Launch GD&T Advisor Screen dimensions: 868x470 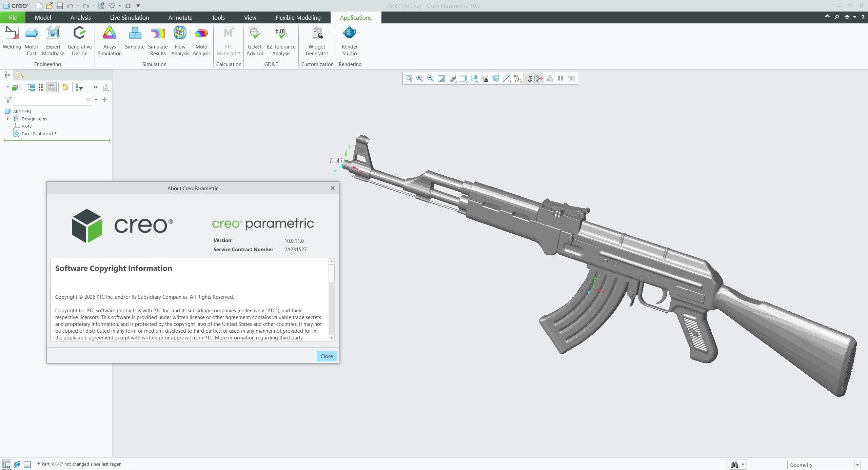pos(255,41)
